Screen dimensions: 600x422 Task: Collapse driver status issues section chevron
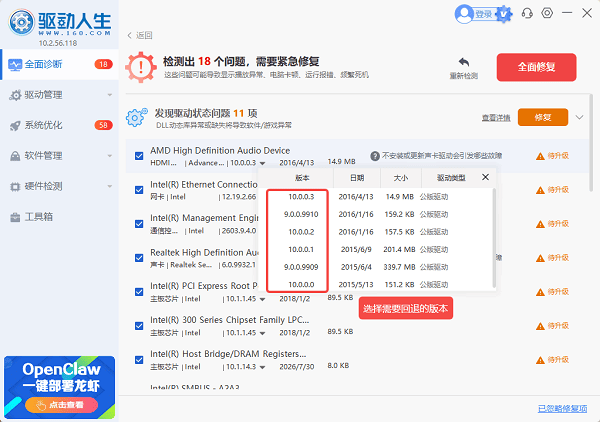coord(579,117)
